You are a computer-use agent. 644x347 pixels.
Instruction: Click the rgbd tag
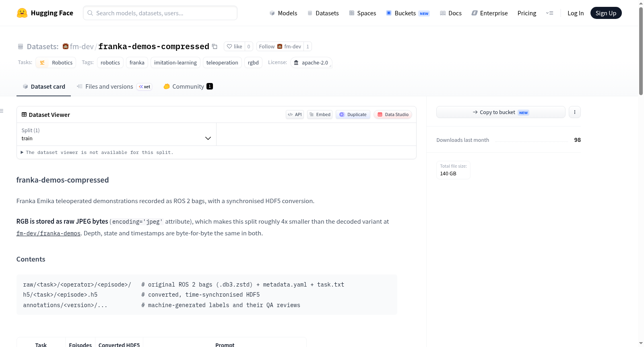(x=253, y=62)
